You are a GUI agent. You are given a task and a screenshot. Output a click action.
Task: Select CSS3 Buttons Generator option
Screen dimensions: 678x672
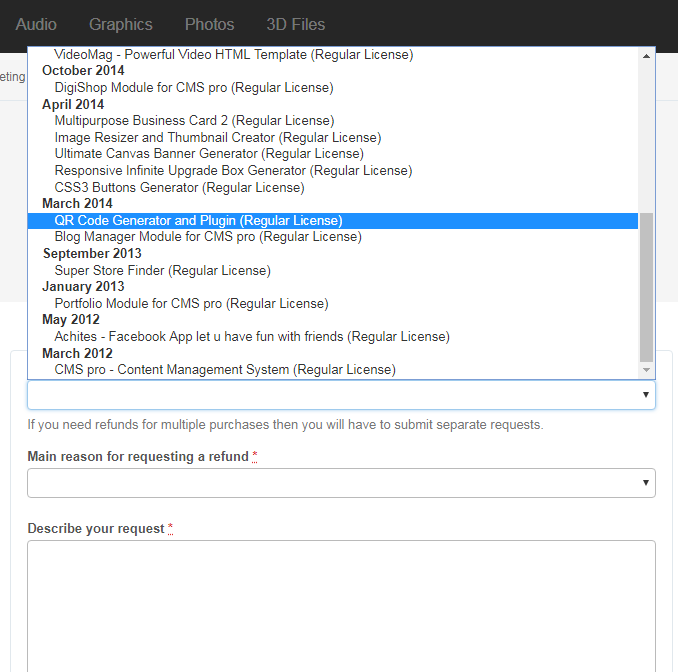333,187
